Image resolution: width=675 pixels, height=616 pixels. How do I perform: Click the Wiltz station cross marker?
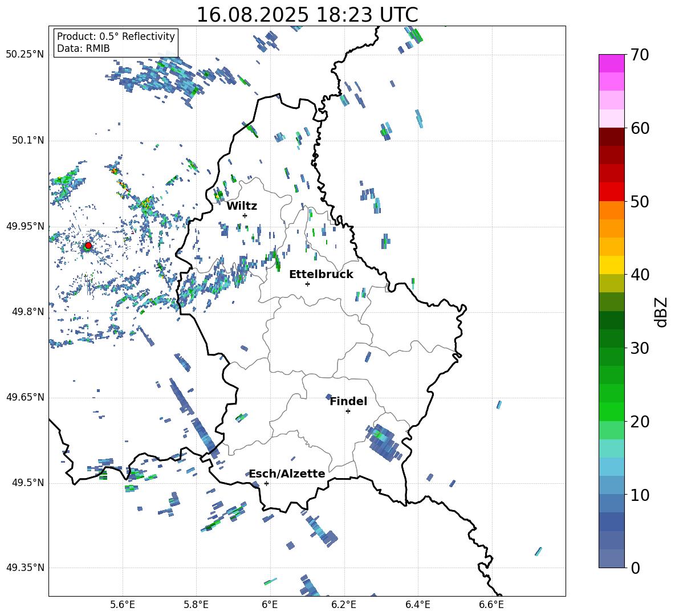(x=245, y=215)
